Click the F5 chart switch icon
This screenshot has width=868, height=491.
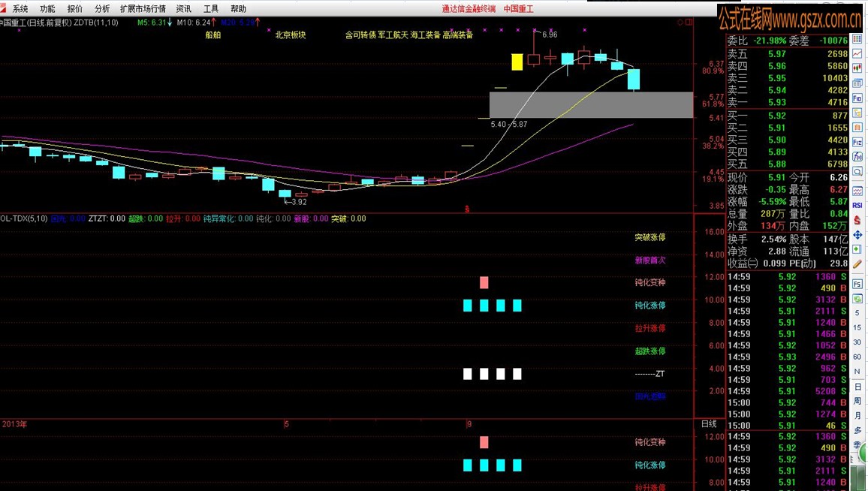coord(857,284)
